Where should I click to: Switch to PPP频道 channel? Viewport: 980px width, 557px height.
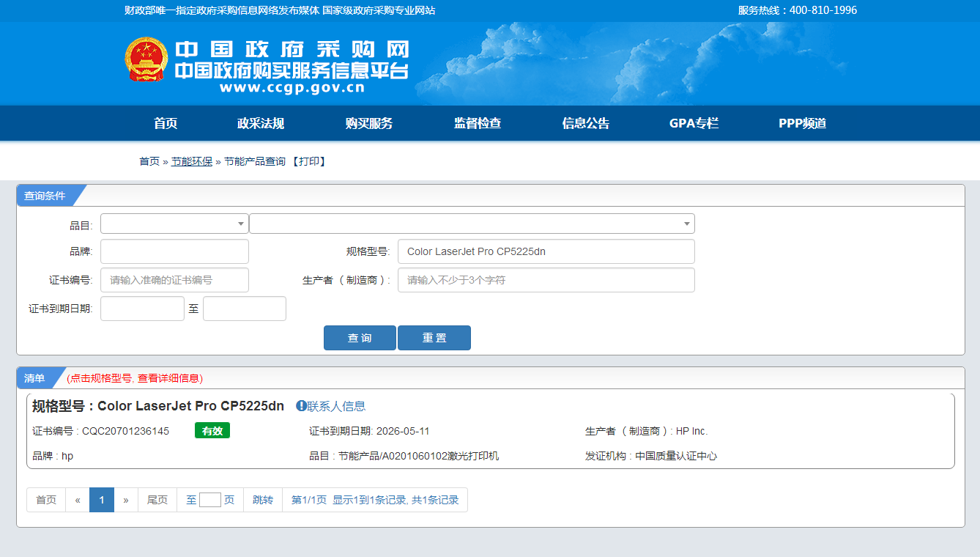(x=802, y=123)
